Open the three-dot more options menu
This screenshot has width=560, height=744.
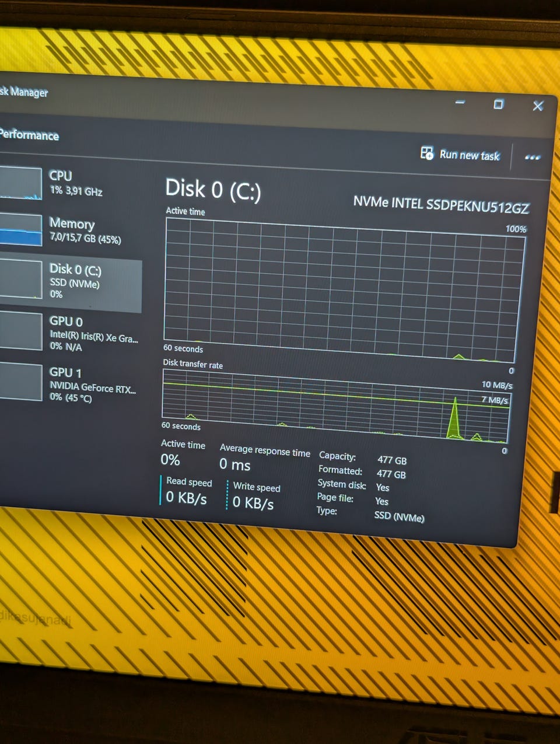pyautogui.click(x=532, y=157)
